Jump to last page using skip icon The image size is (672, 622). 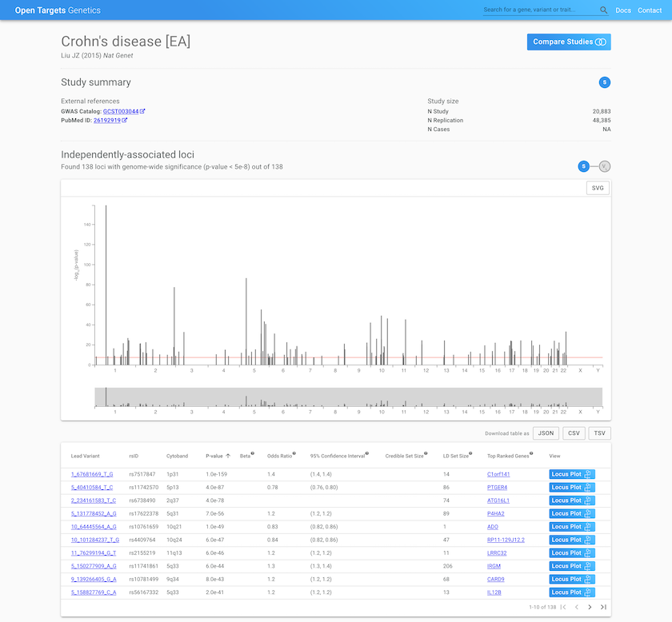(602, 607)
